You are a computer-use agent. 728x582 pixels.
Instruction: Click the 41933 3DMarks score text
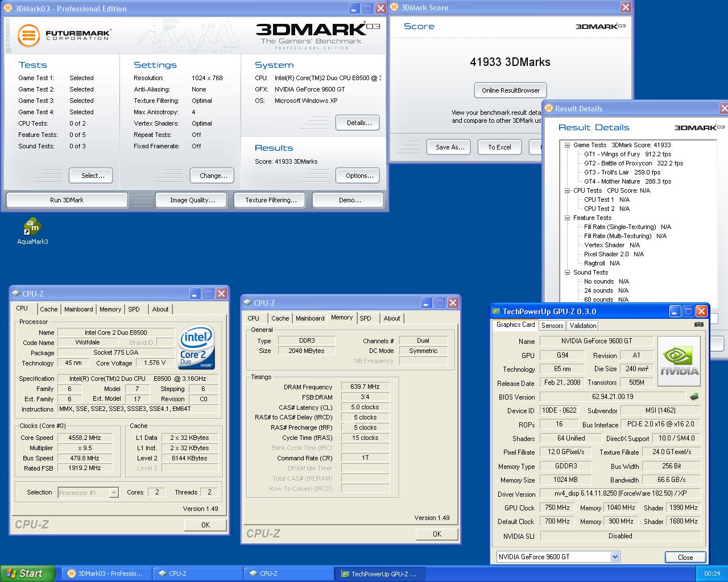click(510, 62)
